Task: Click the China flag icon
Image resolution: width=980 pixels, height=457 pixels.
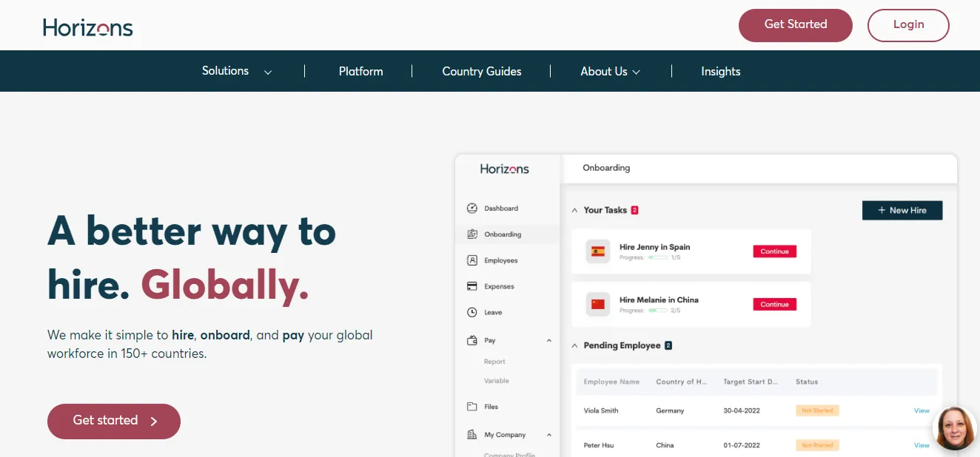Action: [x=598, y=304]
